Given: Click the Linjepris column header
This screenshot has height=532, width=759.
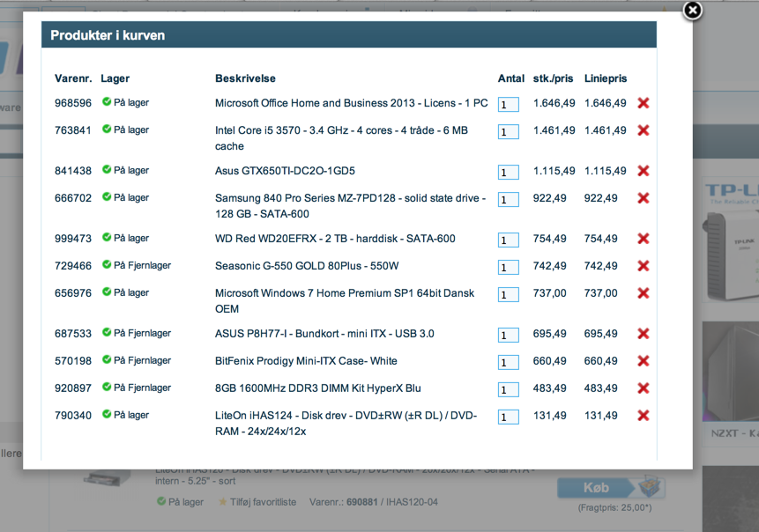Looking at the screenshot, I should 606,78.
